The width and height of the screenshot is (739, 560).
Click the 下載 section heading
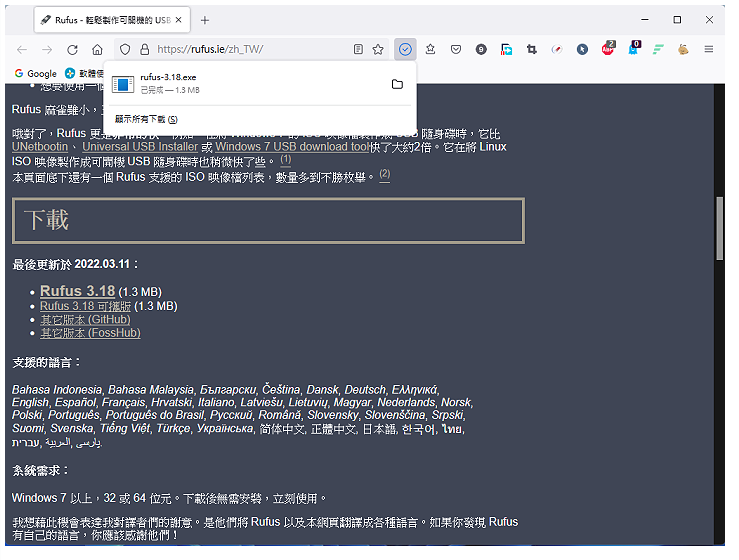coord(46,220)
